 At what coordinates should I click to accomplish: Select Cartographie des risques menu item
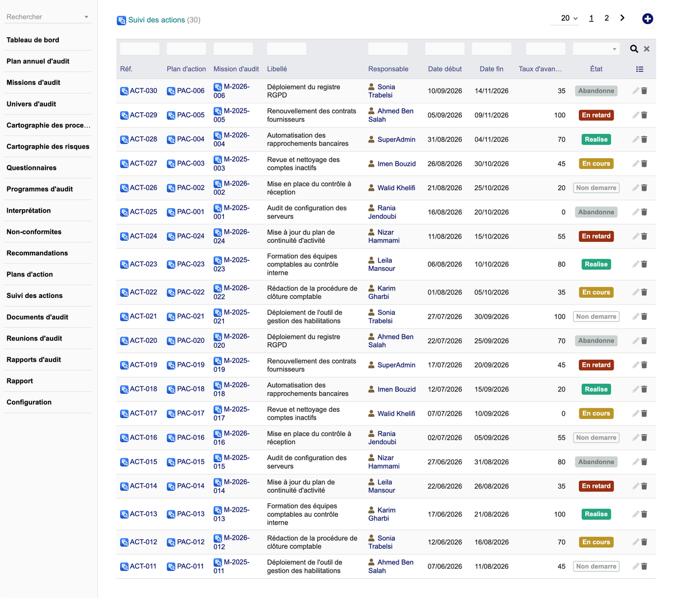point(48,146)
